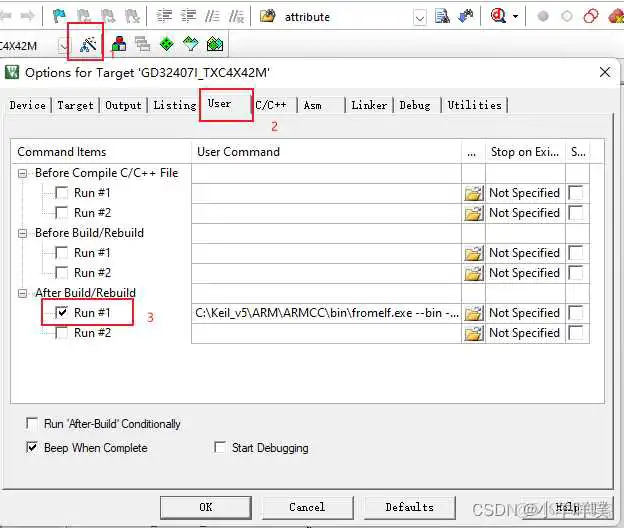Click the Find in Files folder icon
This screenshot has height=528, width=624.
coord(268,16)
